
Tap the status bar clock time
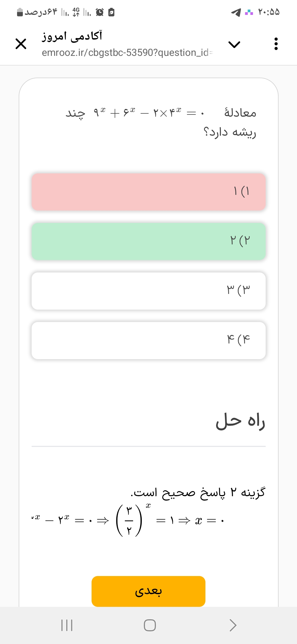pyautogui.click(x=269, y=12)
